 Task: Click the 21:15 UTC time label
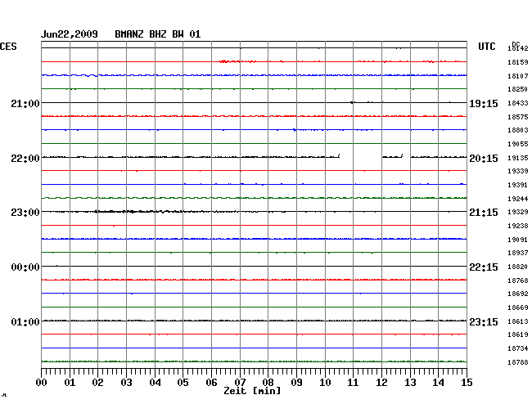coord(484,213)
